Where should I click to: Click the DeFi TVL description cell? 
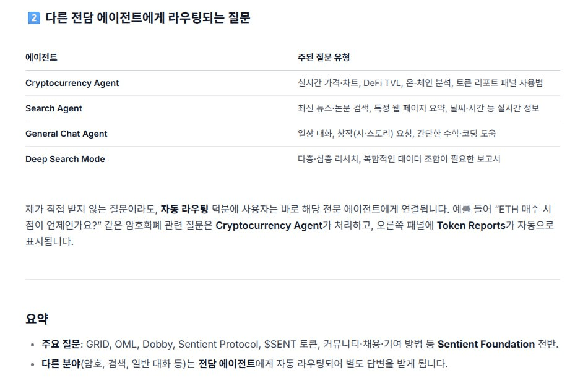[420, 83]
